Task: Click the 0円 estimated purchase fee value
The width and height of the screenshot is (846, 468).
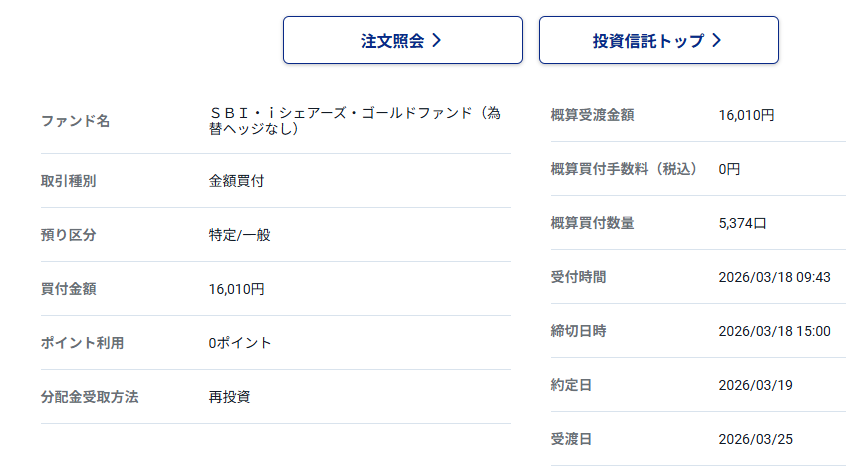Action: 729,169
